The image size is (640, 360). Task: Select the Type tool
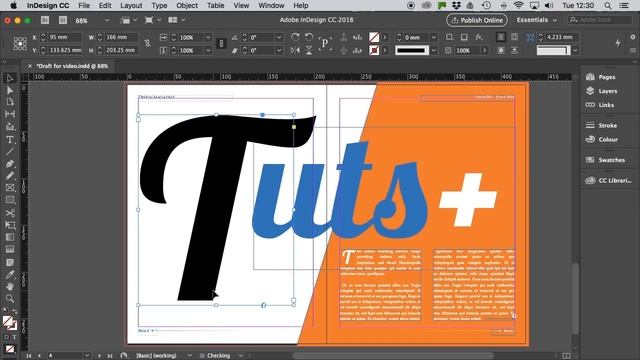click(10, 140)
